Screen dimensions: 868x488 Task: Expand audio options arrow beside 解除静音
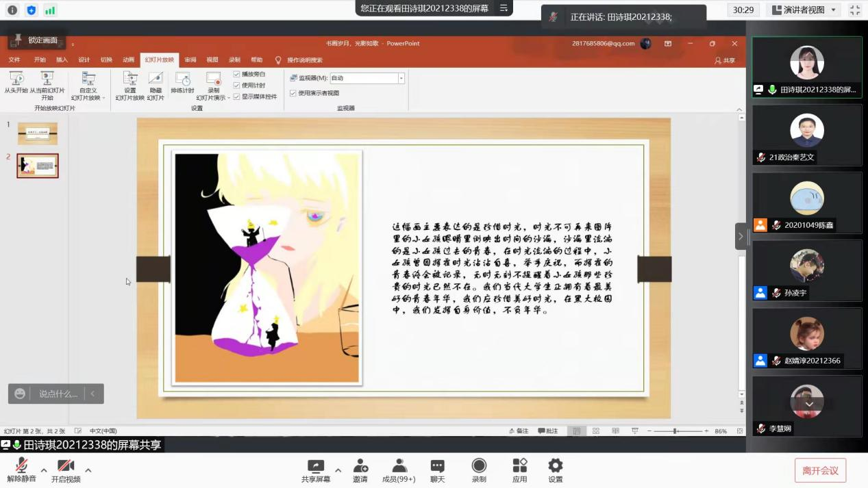coord(44,470)
